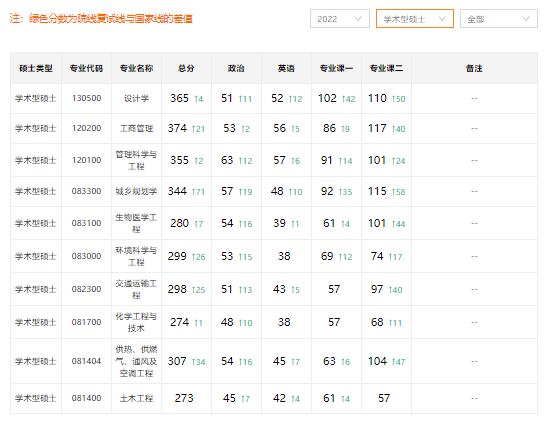Click the orange note about green score differences
This screenshot has width=545, height=423.
pyautogui.click(x=101, y=18)
